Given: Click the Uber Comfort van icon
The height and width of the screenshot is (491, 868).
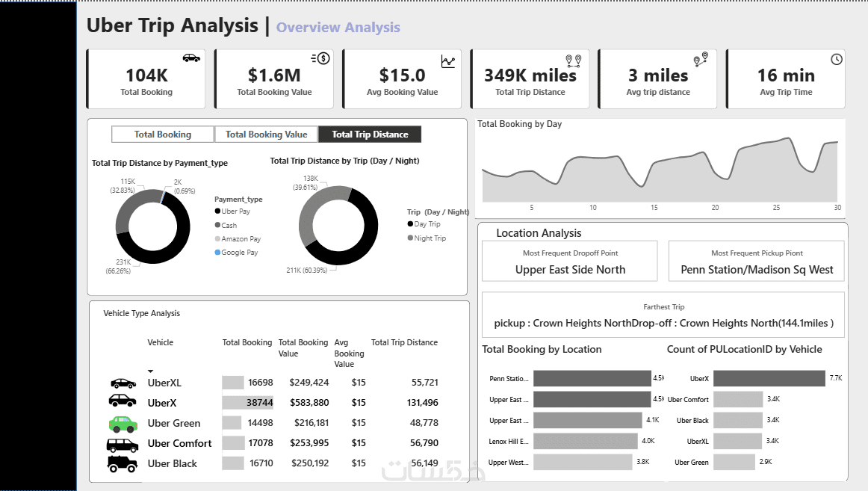Looking at the screenshot, I should click(x=123, y=445).
